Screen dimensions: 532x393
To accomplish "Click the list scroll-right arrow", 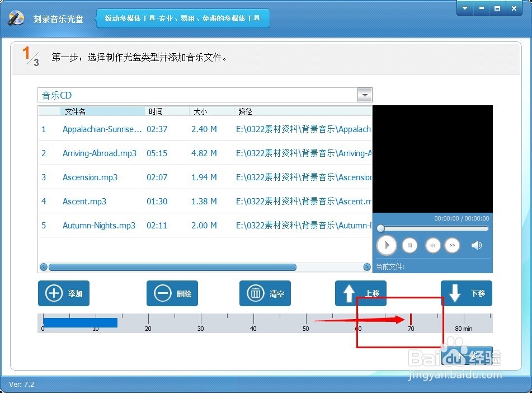I will click(x=367, y=267).
